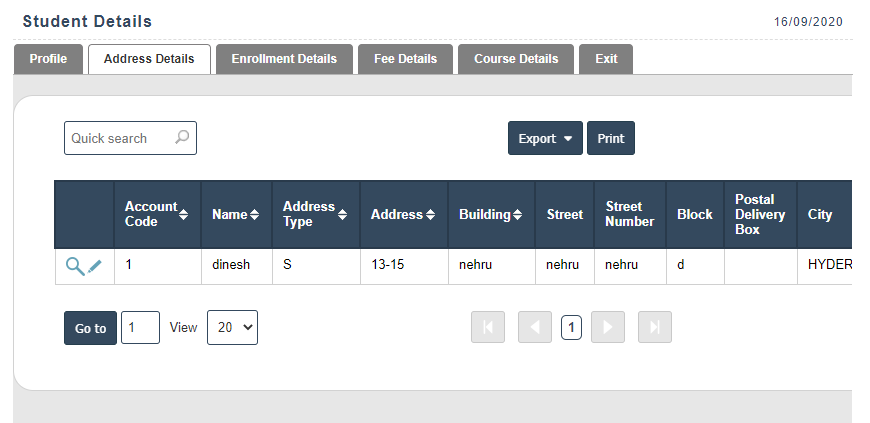Sort table by Name column

(x=254, y=215)
